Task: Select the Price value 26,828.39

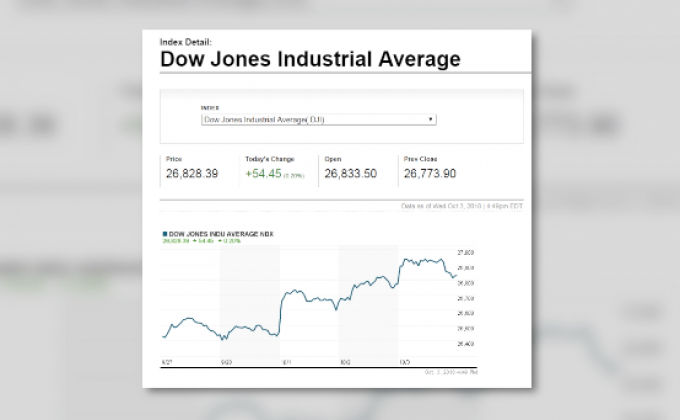Action: click(192, 174)
